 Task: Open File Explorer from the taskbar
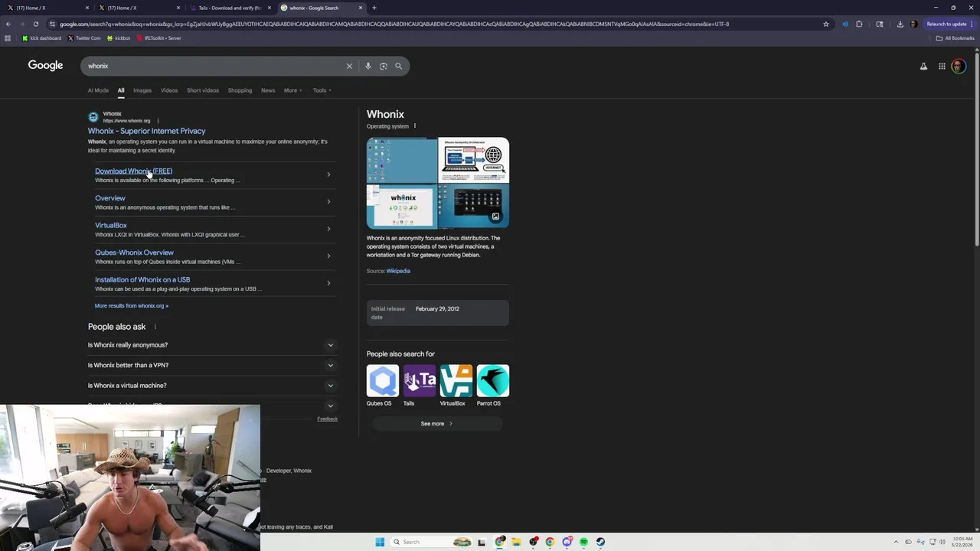pos(516,542)
